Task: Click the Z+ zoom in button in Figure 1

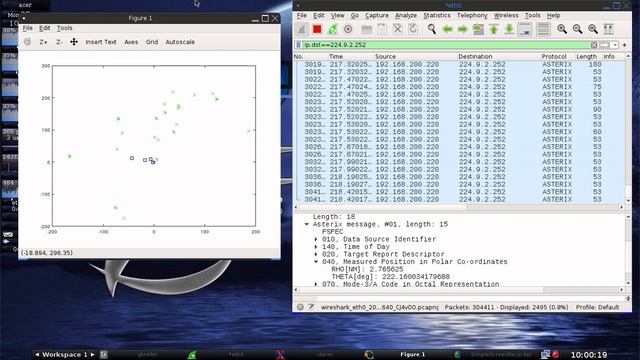Action: coord(43,42)
